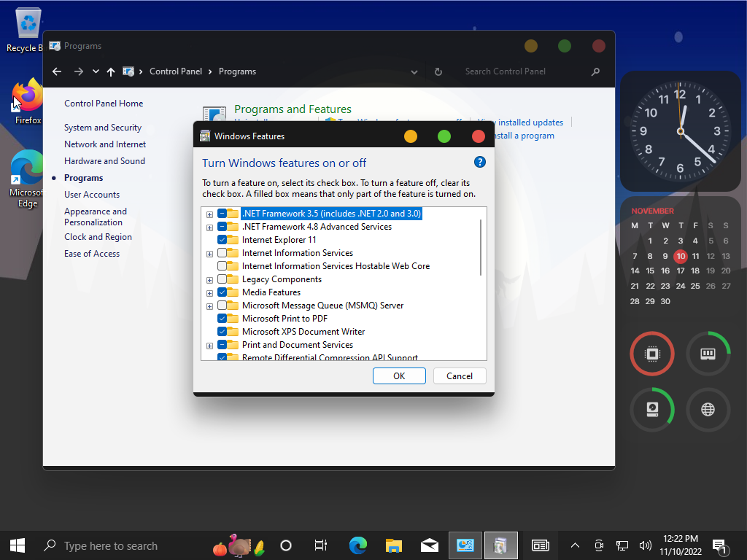Image resolution: width=747 pixels, height=560 pixels.
Task: Expand the Legacy Components node
Action: pos(209,280)
